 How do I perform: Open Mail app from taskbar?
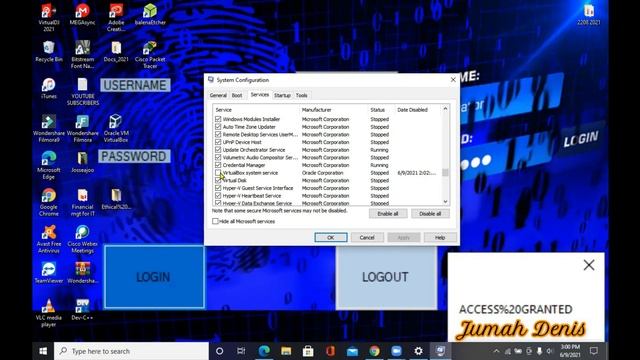pos(352,351)
